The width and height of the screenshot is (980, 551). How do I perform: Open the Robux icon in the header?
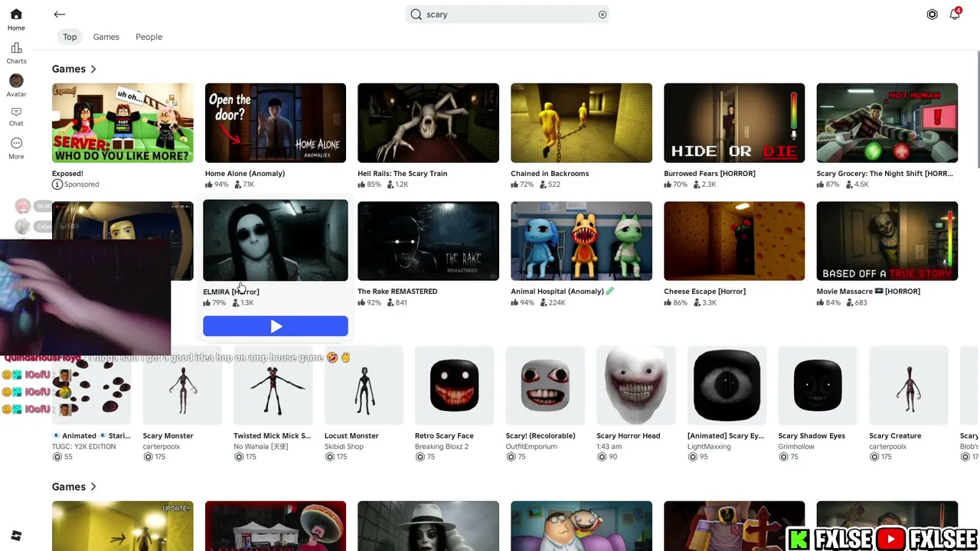932,15
